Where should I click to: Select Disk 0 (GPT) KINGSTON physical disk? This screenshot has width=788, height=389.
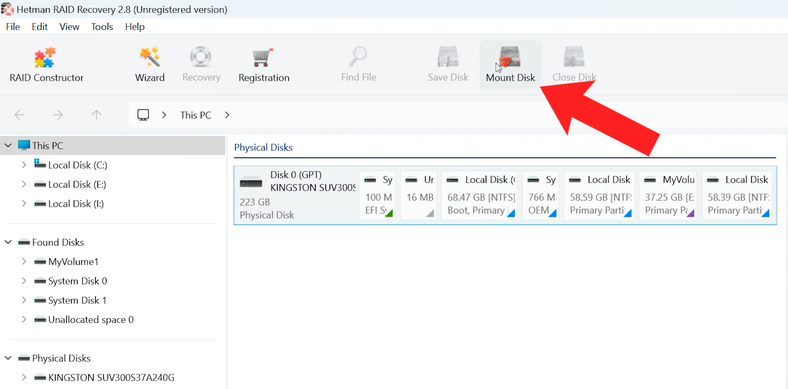pyautogui.click(x=297, y=195)
